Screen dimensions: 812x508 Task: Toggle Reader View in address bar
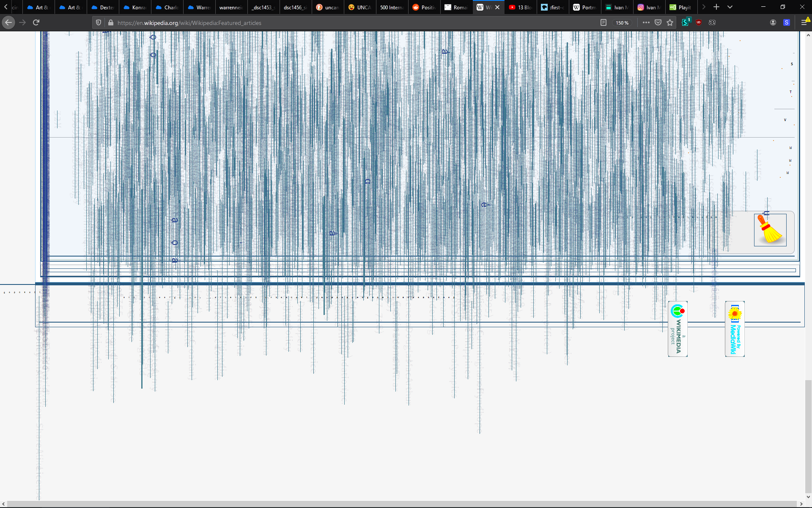604,23
